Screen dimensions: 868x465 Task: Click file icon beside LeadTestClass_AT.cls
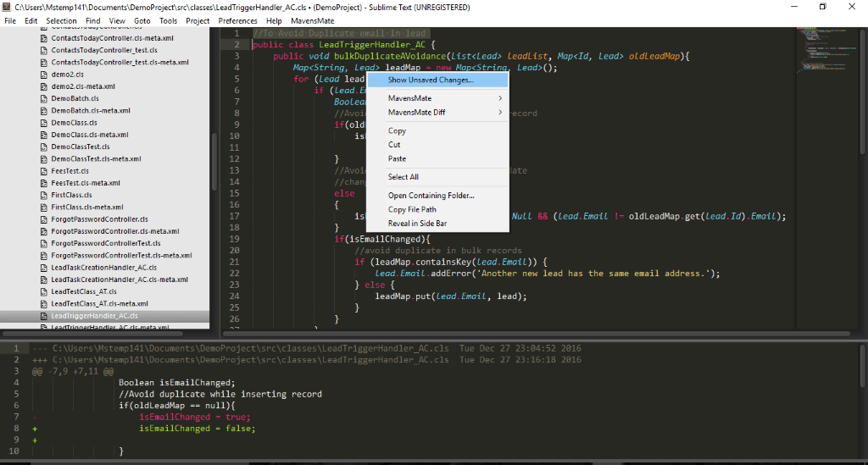[x=44, y=292]
